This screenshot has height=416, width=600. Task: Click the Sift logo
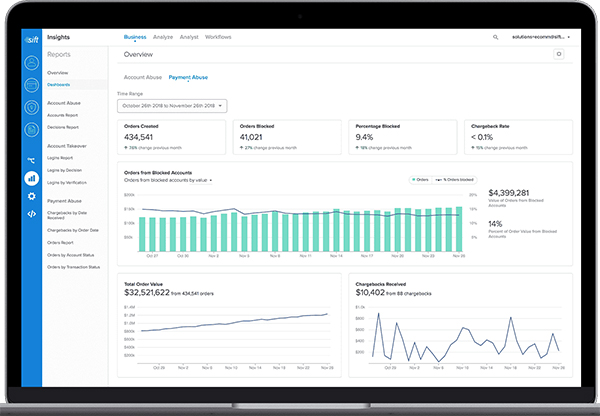[31, 39]
